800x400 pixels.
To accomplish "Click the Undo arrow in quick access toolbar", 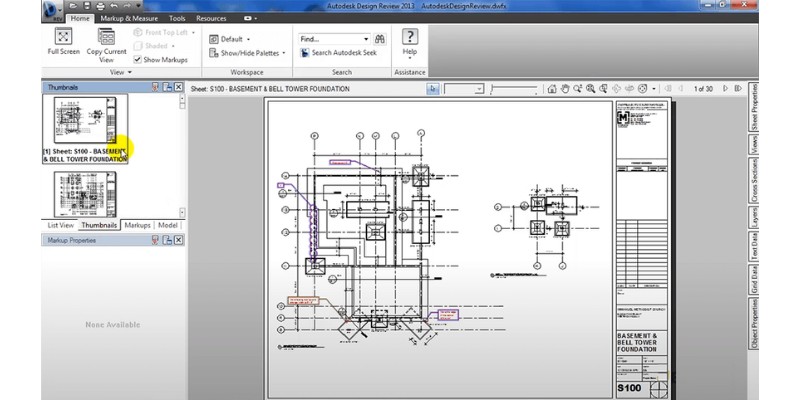I will coord(113,6).
